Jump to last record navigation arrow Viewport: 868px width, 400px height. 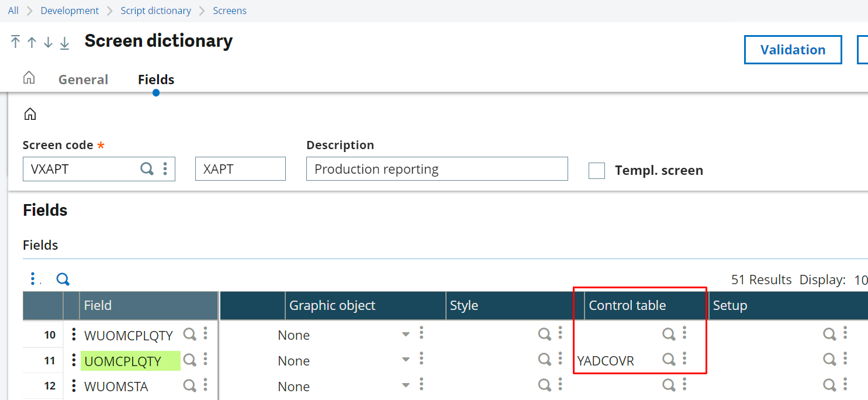coord(64,43)
